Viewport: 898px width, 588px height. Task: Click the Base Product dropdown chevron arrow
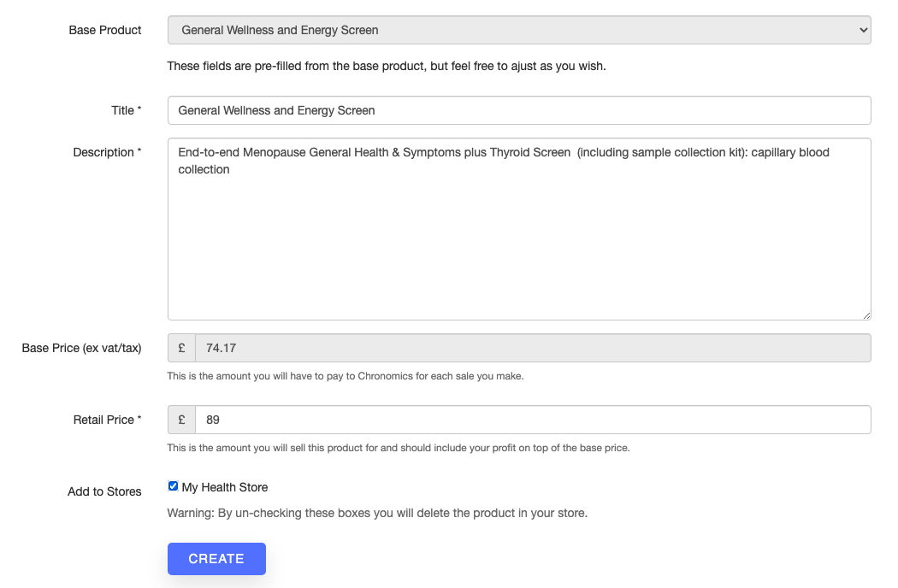click(x=863, y=30)
